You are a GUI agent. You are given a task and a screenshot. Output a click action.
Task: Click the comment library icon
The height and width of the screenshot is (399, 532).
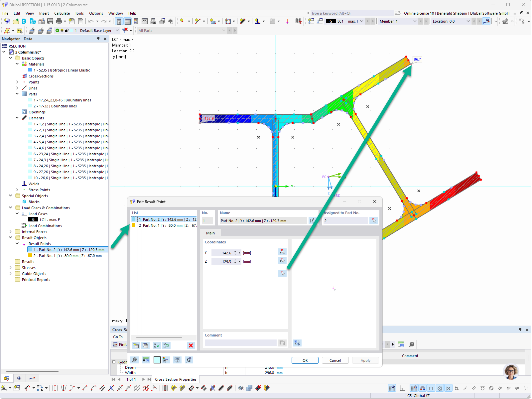282,343
